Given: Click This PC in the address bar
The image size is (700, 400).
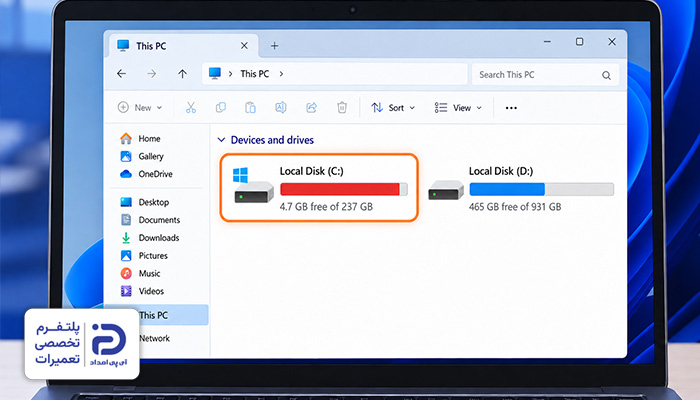Looking at the screenshot, I should [x=254, y=74].
